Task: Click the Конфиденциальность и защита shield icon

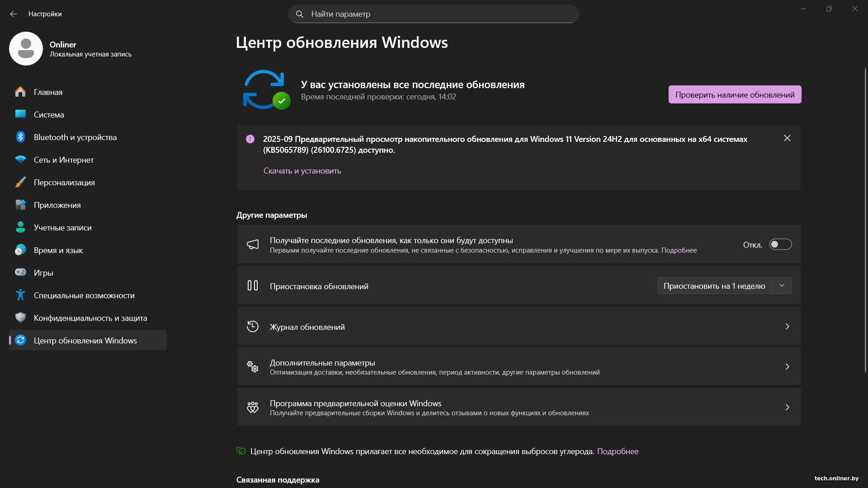Action: [20, 318]
